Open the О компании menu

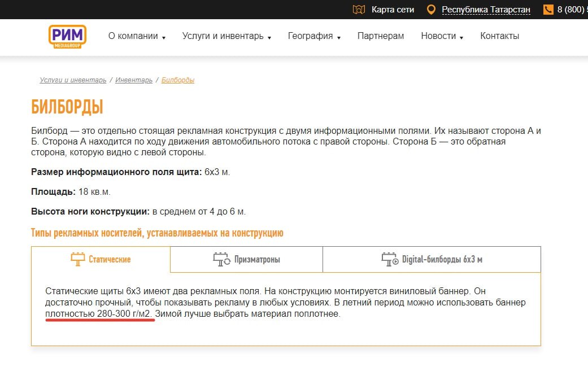tap(133, 36)
